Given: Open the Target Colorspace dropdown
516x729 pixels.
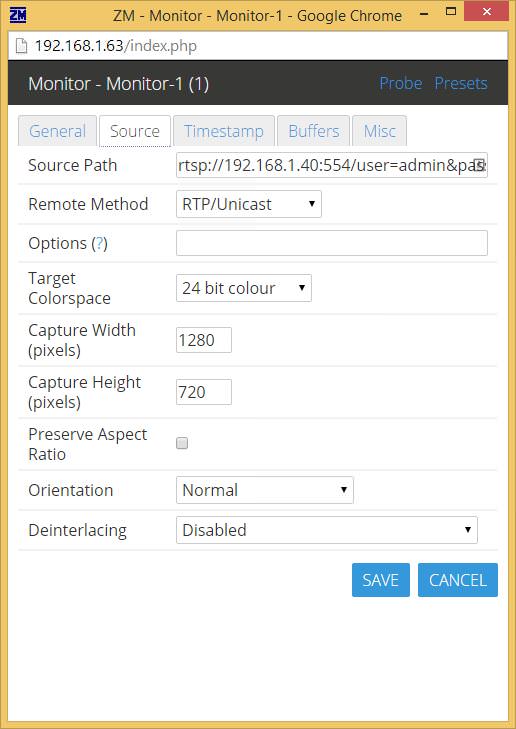Looking at the screenshot, I should [244, 288].
